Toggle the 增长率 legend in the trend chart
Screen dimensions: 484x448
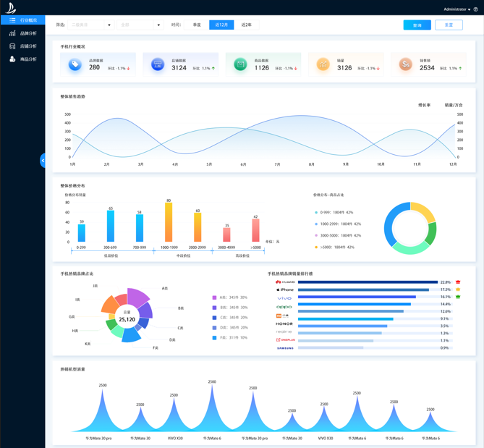point(424,105)
